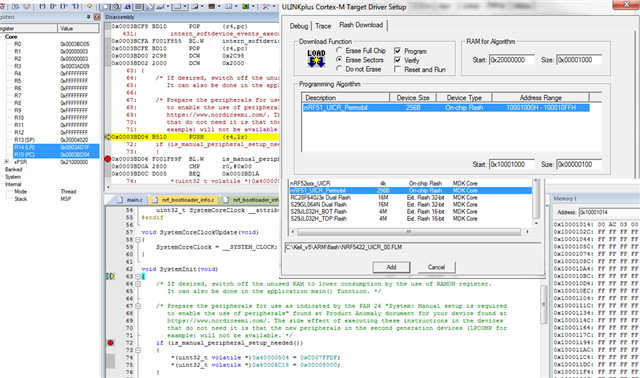
Task: Click the Toolbox toolbar icon
Action: coord(266,7)
